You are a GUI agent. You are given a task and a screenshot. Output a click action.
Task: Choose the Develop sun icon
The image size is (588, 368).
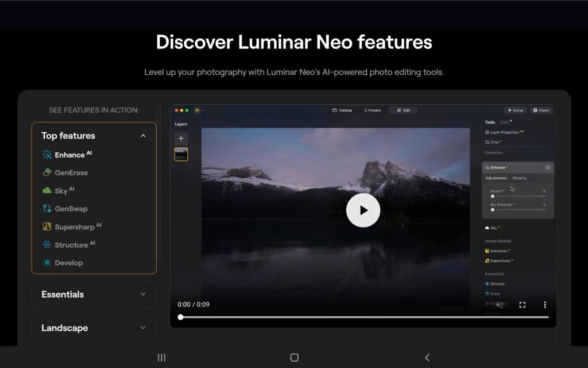(47, 262)
